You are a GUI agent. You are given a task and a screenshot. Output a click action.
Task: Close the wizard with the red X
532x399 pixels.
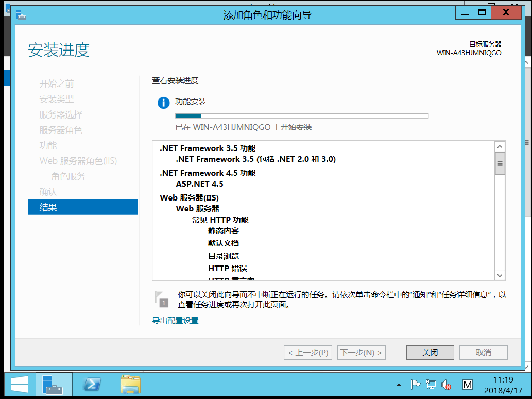[x=506, y=13]
